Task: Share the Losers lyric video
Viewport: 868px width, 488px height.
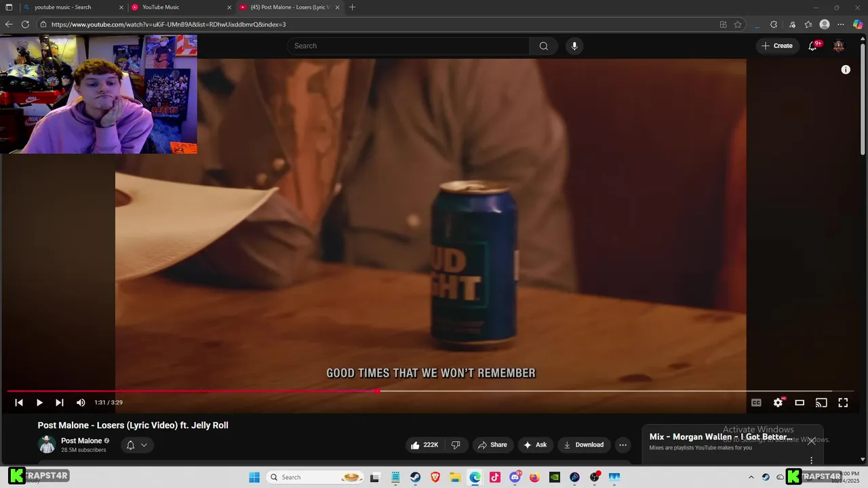Action: click(492, 445)
